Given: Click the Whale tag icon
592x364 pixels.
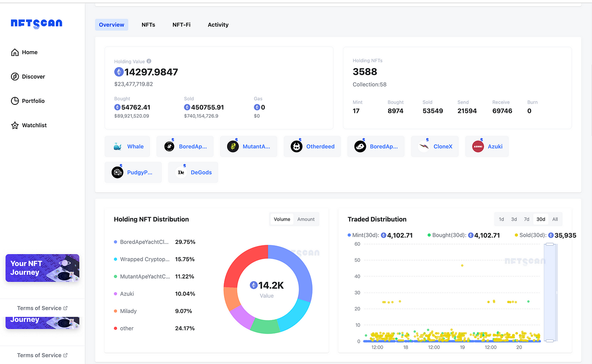Looking at the screenshot, I should [118, 147].
